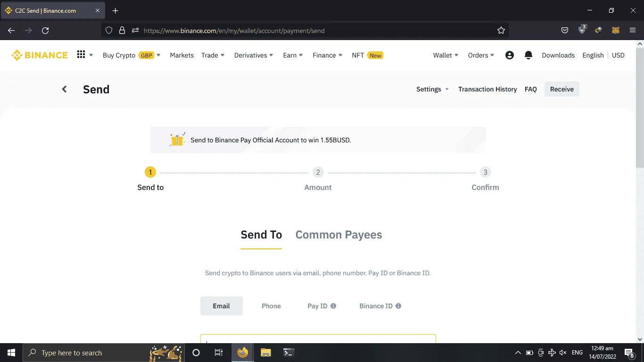Select the Phone recipient option

(x=271, y=306)
